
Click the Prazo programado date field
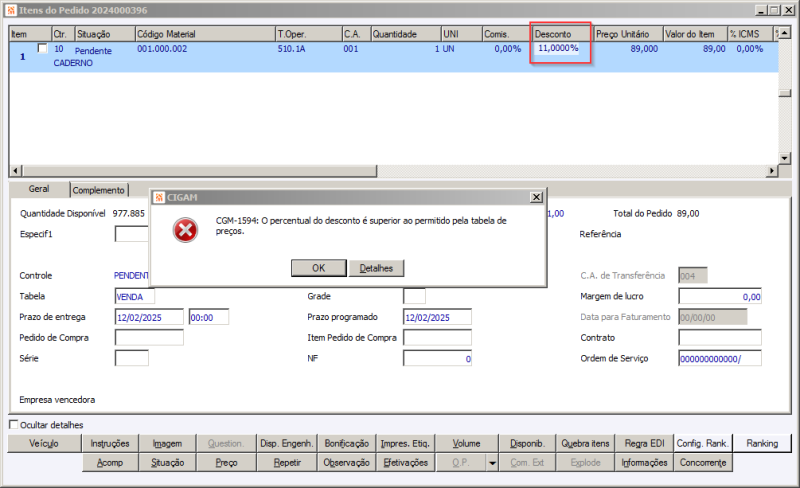point(437,317)
